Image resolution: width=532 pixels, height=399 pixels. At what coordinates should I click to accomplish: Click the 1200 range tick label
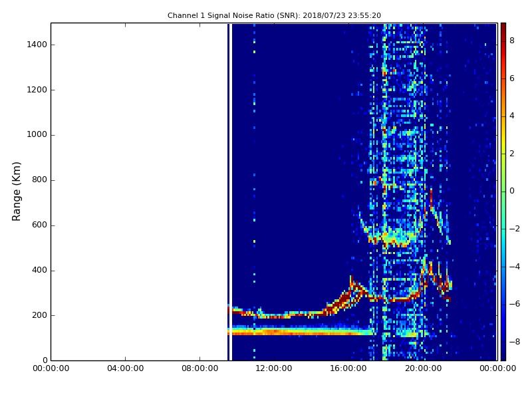click(x=37, y=90)
